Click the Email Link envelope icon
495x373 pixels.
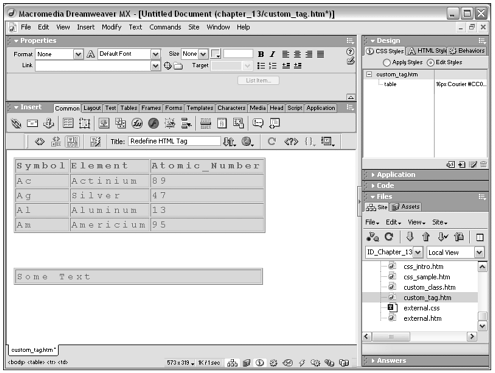pos(32,123)
